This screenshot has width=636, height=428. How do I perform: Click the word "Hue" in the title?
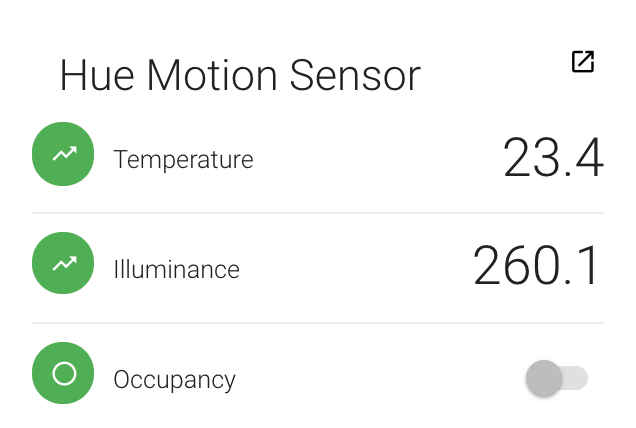pyautogui.click(x=92, y=75)
